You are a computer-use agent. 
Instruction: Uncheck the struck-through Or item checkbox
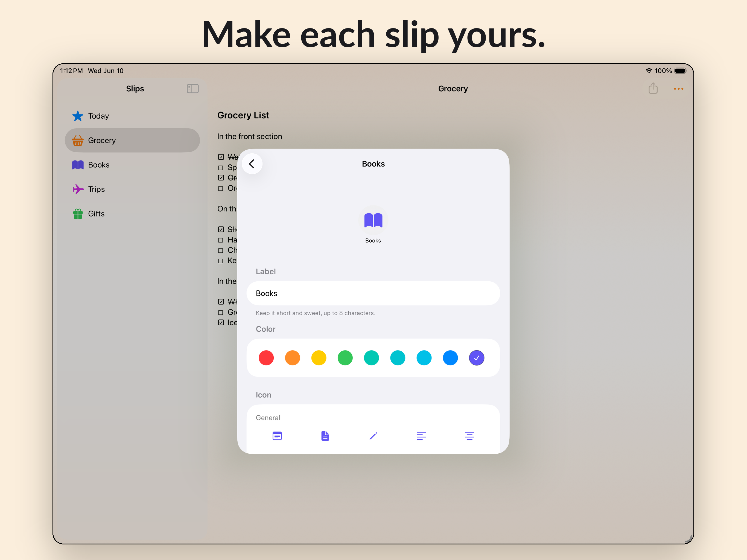[x=221, y=178]
